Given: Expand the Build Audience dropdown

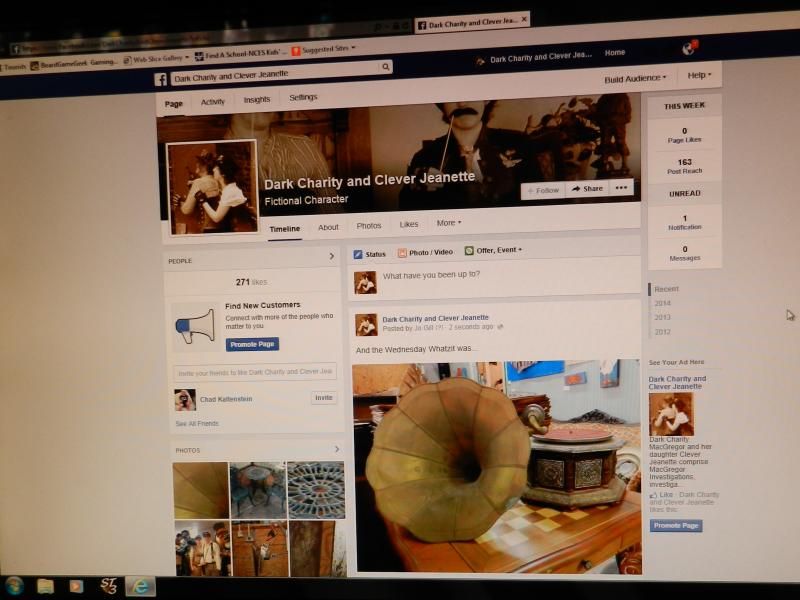Looking at the screenshot, I should coord(635,79).
